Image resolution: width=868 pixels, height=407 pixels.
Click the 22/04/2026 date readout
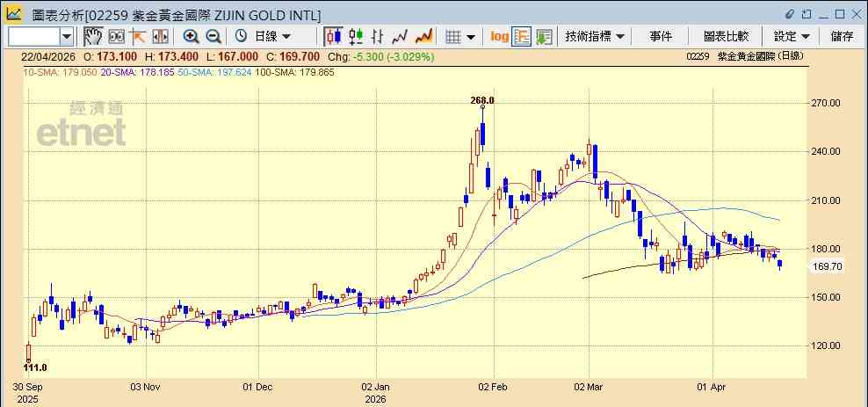point(48,56)
